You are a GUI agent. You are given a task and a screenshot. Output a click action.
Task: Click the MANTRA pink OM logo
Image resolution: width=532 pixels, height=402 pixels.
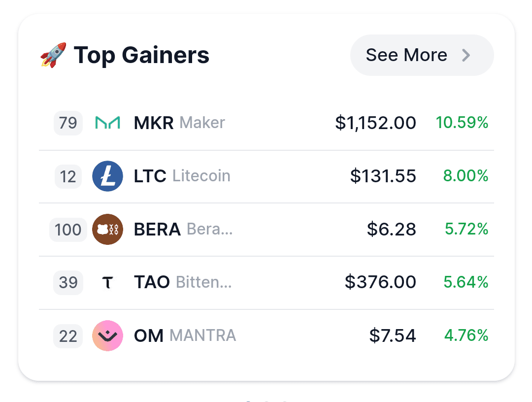click(x=107, y=335)
